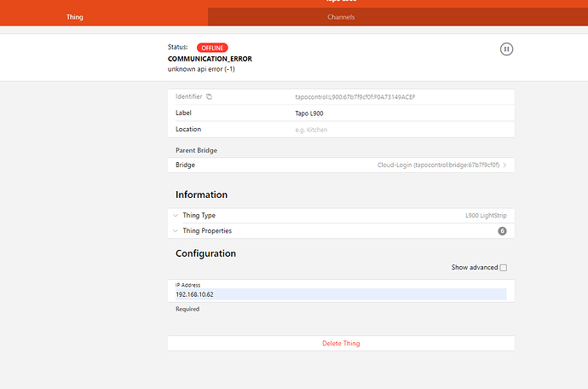588x389 pixels.
Task: Click the unknown api error text
Action: coord(201,69)
